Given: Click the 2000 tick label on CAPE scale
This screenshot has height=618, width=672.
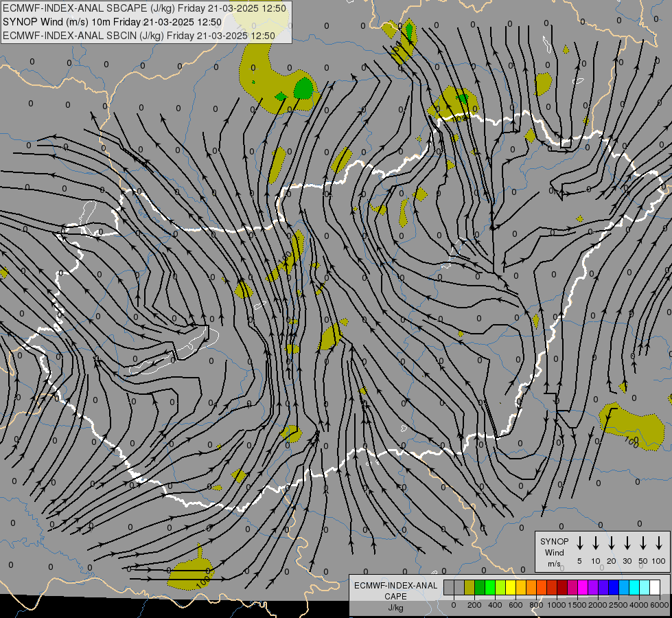Looking at the screenshot, I should 598,605.
